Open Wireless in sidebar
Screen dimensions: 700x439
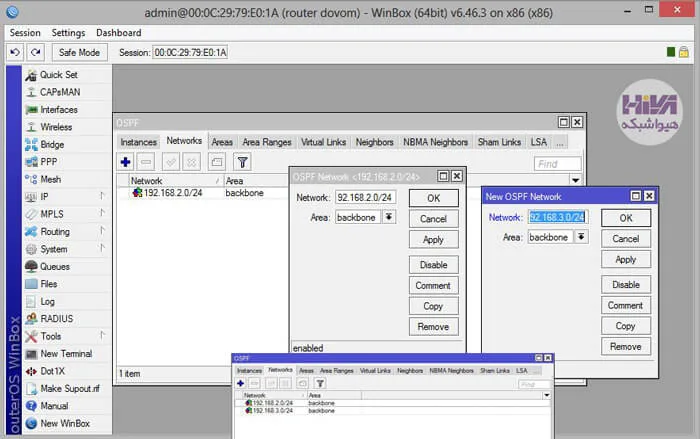click(x=67, y=127)
